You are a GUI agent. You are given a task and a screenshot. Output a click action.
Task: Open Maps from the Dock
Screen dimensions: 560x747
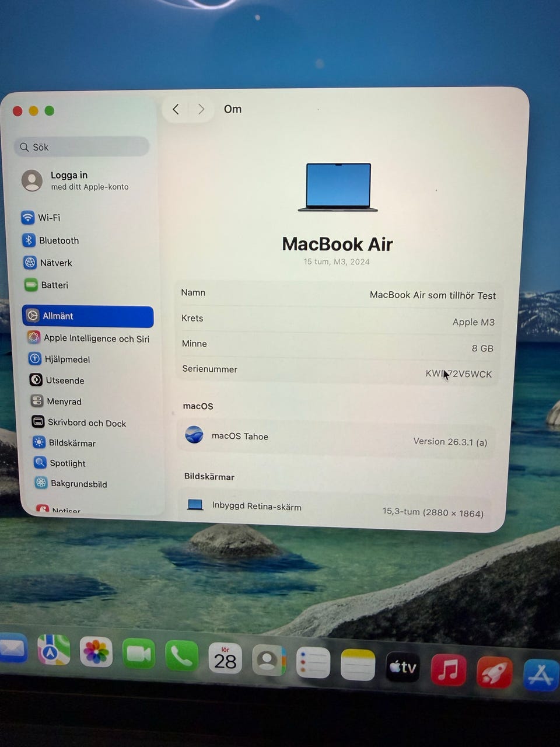click(54, 650)
